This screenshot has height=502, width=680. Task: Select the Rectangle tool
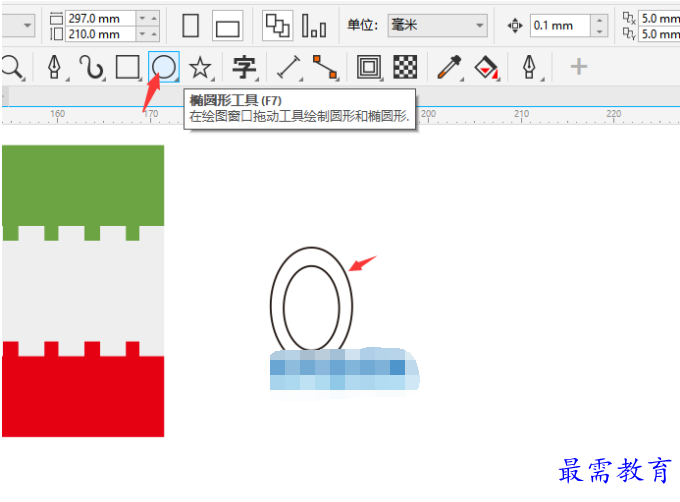[x=128, y=68]
